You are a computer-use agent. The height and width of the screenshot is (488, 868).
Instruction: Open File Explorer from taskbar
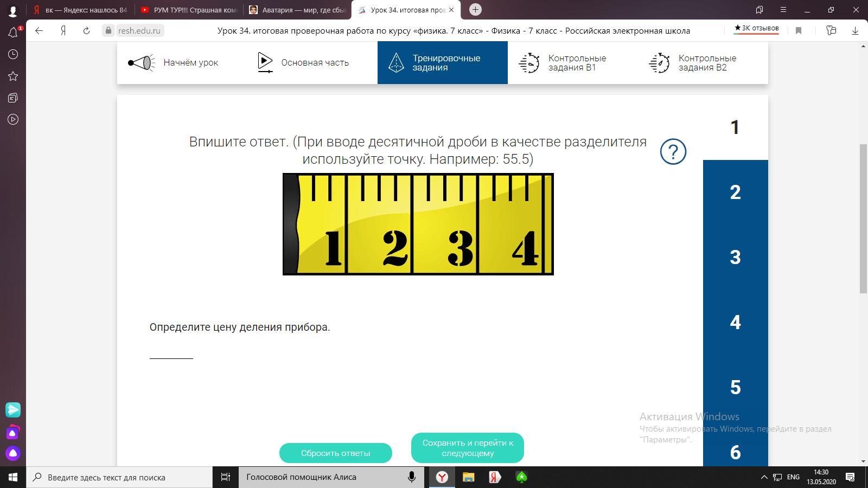(x=468, y=477)
